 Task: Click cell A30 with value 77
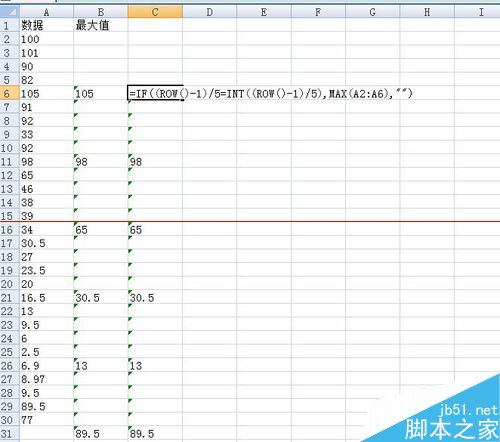point(47,420)
